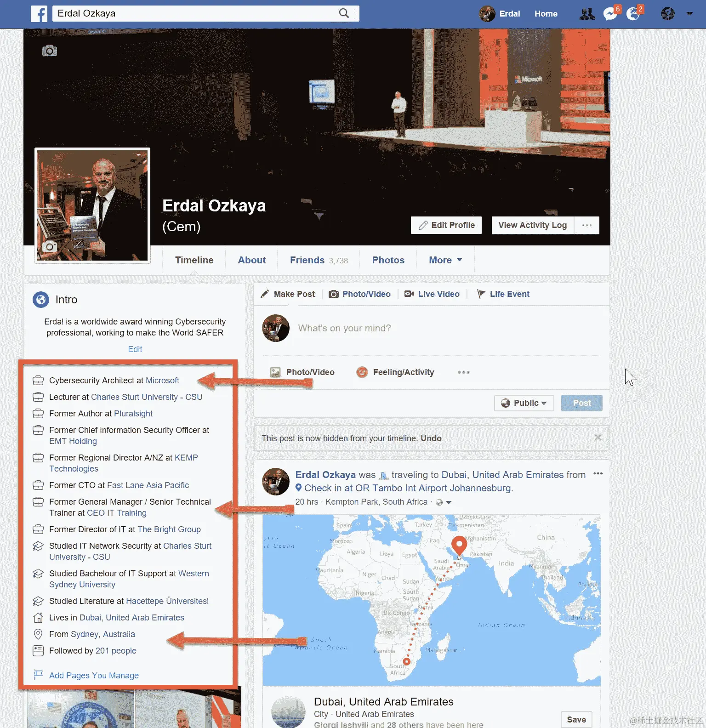Open the Photos tab

tap(388, 260)
